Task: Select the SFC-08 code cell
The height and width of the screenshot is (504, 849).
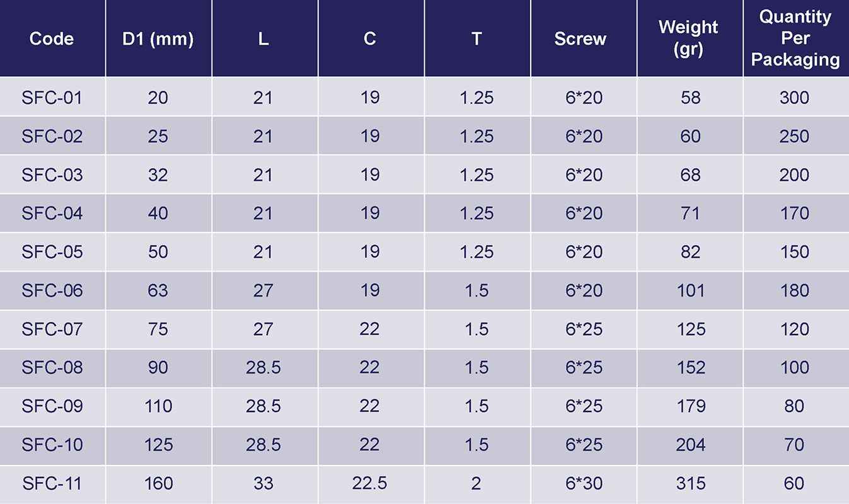Action: click(52, 367)
